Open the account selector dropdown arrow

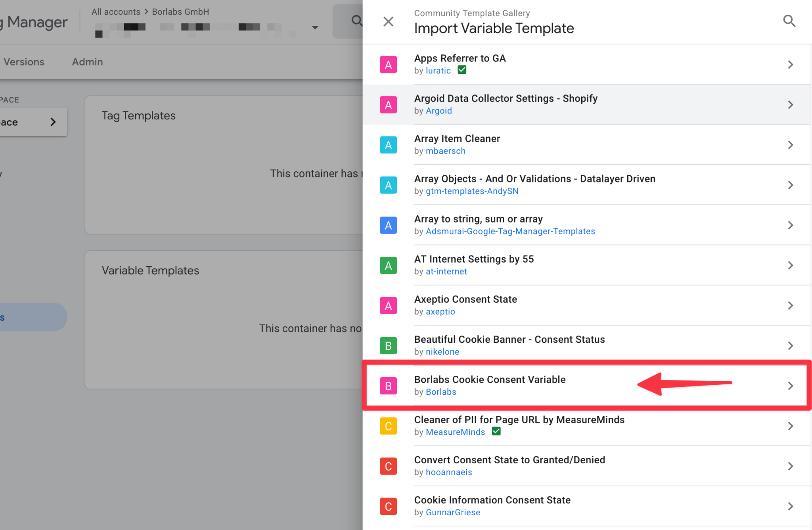315,27
